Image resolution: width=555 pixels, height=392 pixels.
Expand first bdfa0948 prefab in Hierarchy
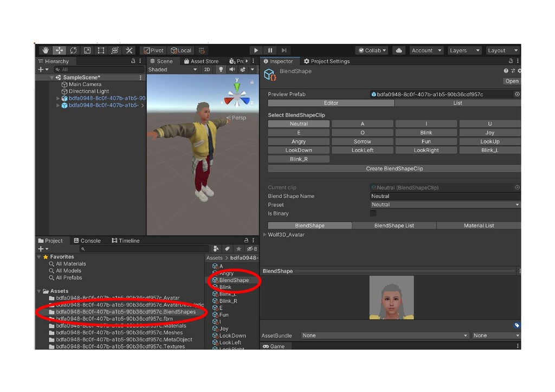point(58,98)
